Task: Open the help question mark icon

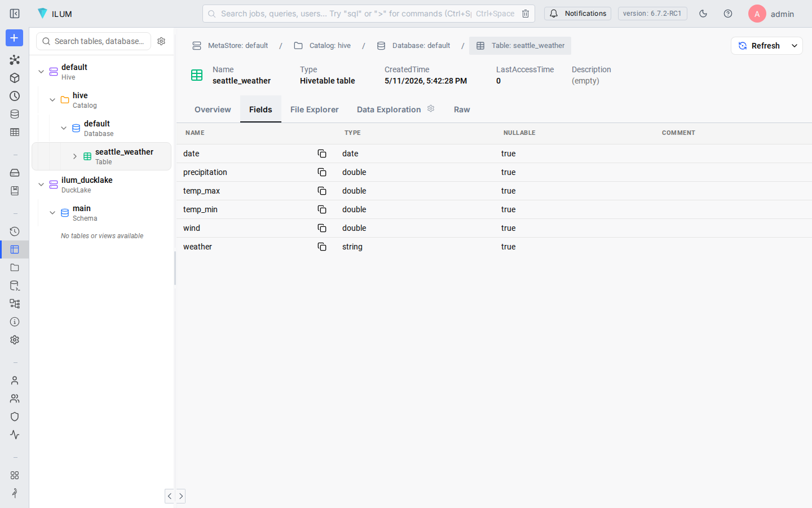Action: tap(728, 14)
